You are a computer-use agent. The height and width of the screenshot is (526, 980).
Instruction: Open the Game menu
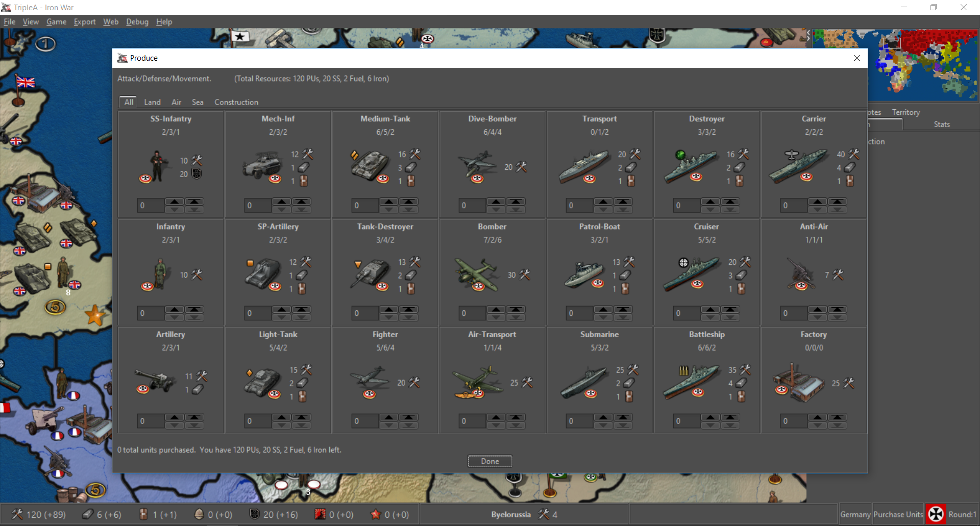click(56, 22)
